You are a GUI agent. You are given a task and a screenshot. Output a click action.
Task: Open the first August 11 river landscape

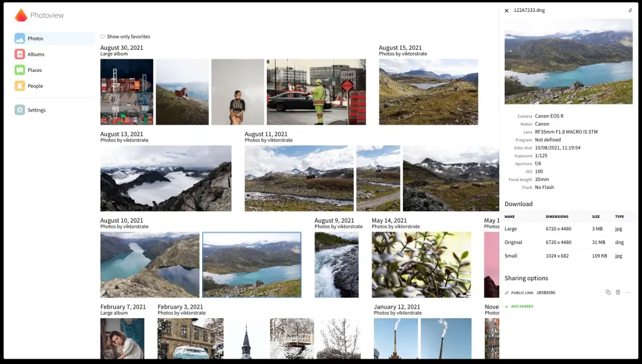299,178
